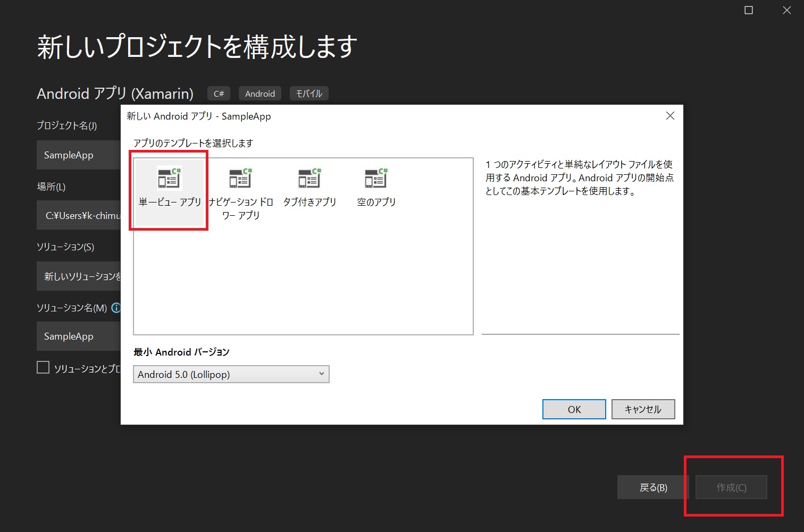The image size is (804, 532).
Task: Open the ソリューション combo box
Action: coord(79,276)
